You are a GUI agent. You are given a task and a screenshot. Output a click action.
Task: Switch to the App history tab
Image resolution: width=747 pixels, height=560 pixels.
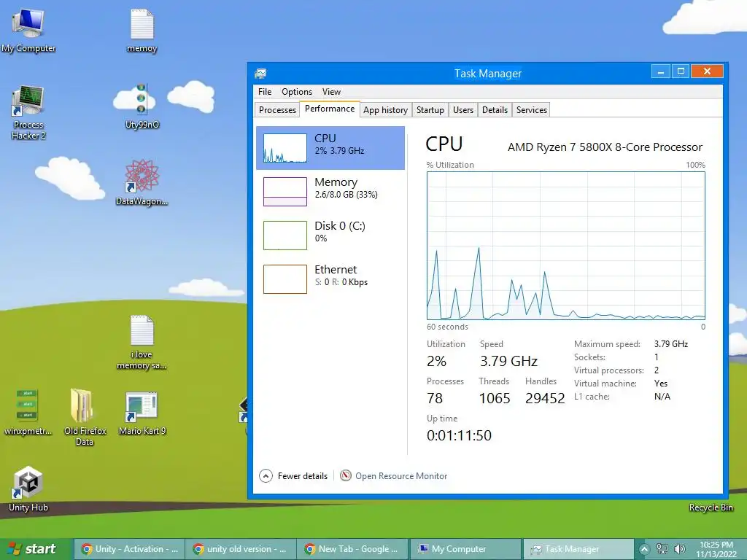(x=385, y=110)
